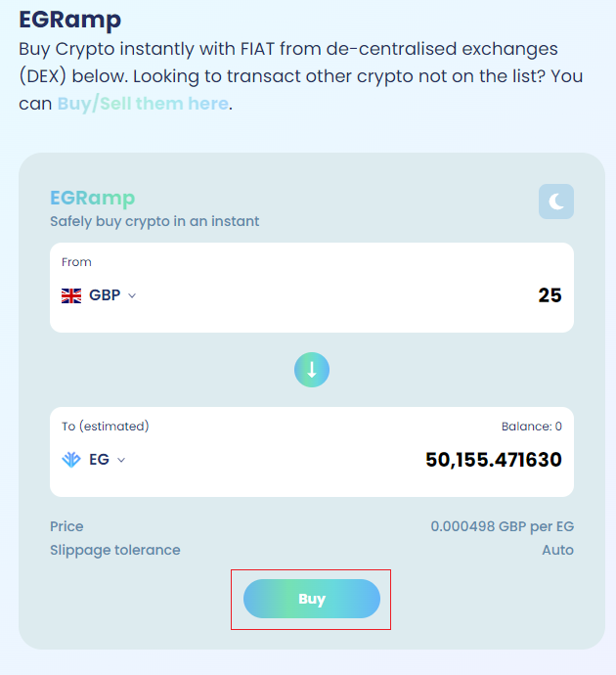This screenshot has height=675, width=616.
Task: Click the From amount field showing 25
Action: coord(550,295)
